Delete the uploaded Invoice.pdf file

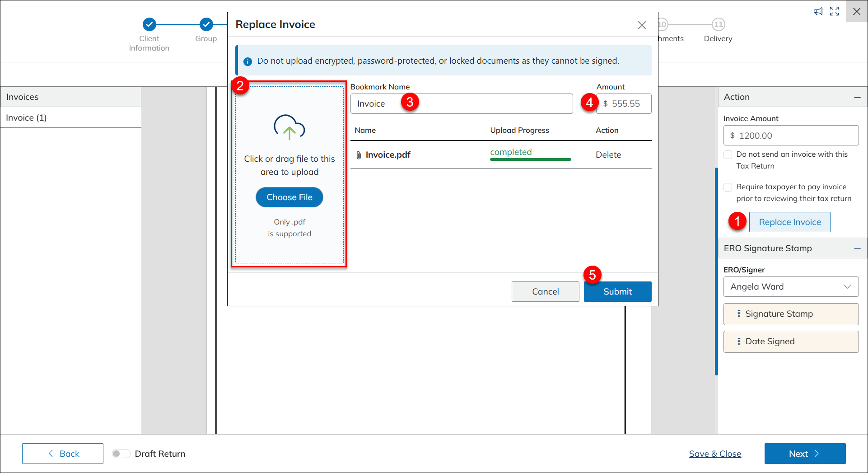[x=608, y=155]
